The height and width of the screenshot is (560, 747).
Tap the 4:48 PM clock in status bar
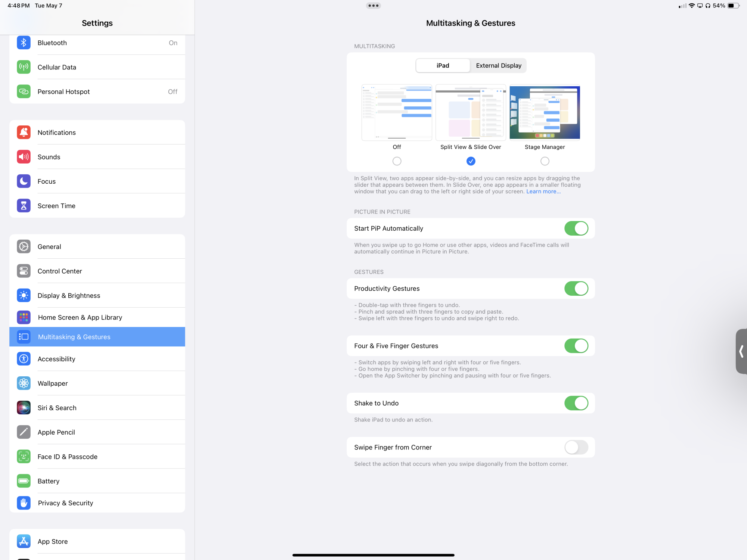(x=19, y=6)
